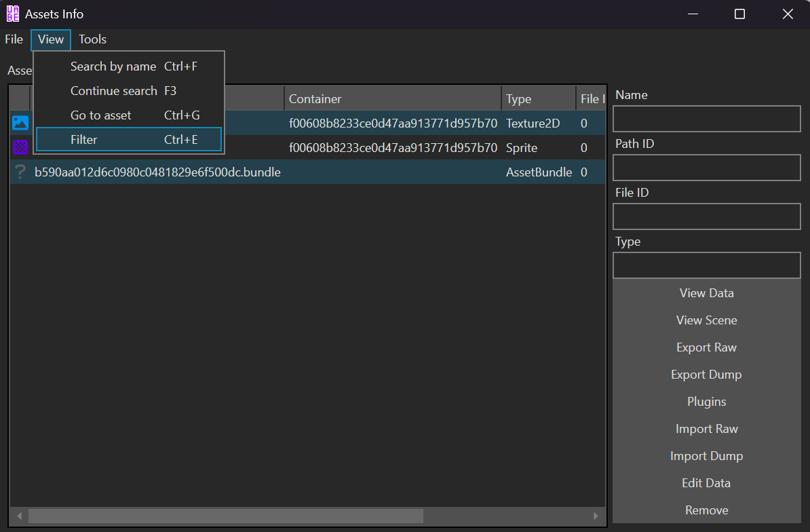Open Plugins from the side panel
The image size is (810, 532).
(x=706, y=402)
